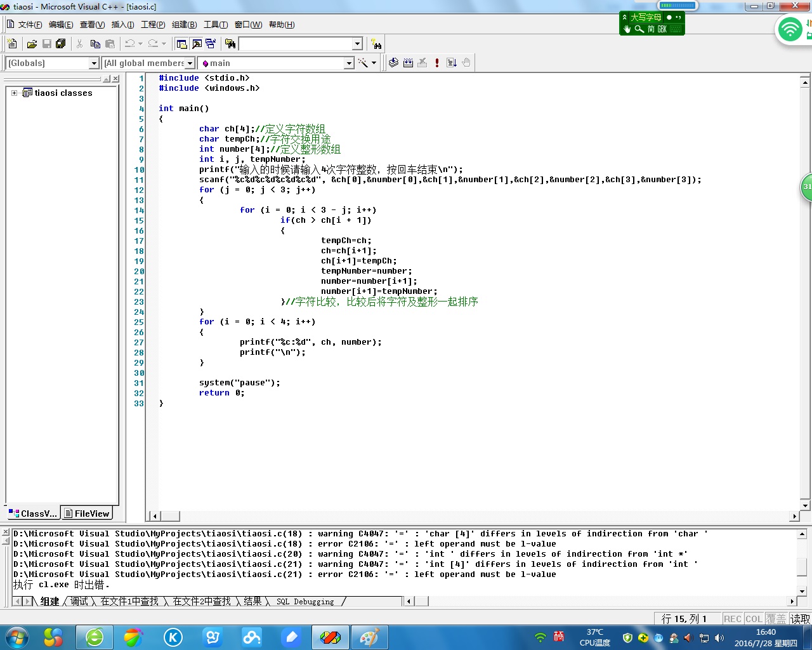Open the Window List icon
The width and height of the screenshot is (812, 650).
pyautogui.click(x=211, y=44)
